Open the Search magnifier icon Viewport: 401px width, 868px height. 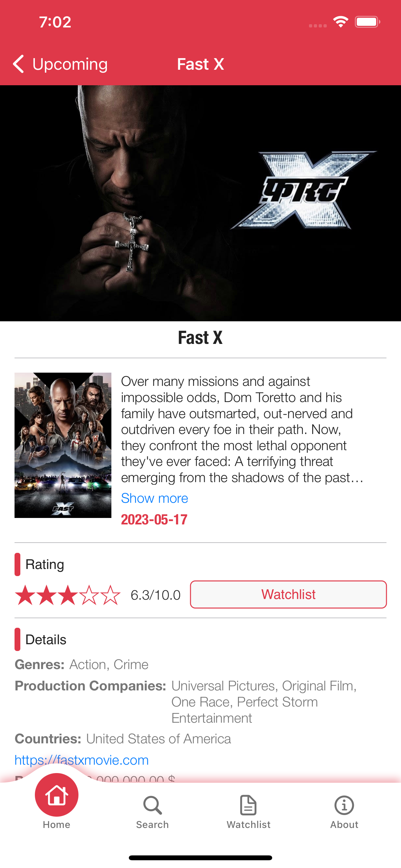tap(152, 805)
